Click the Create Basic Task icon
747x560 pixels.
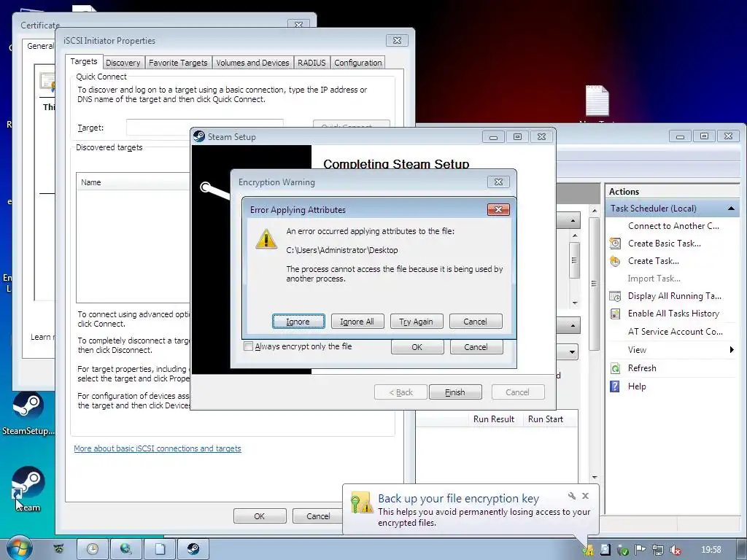click(615, 244)
